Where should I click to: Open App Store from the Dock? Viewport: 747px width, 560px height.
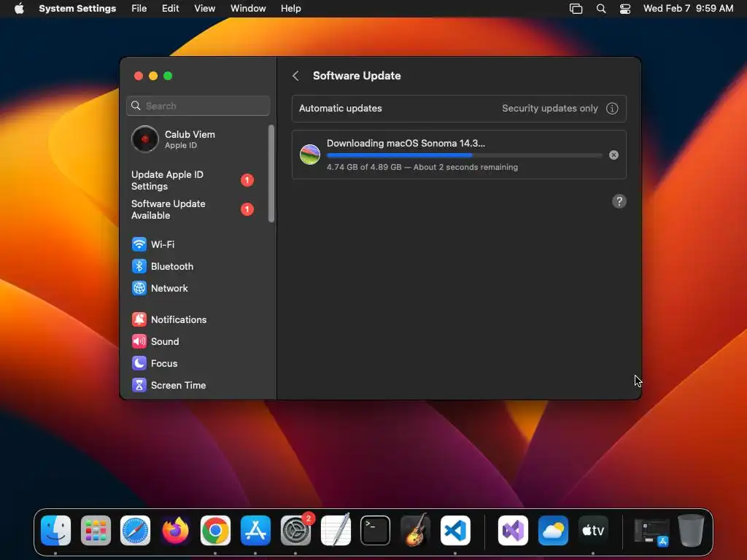coord(255,530)
